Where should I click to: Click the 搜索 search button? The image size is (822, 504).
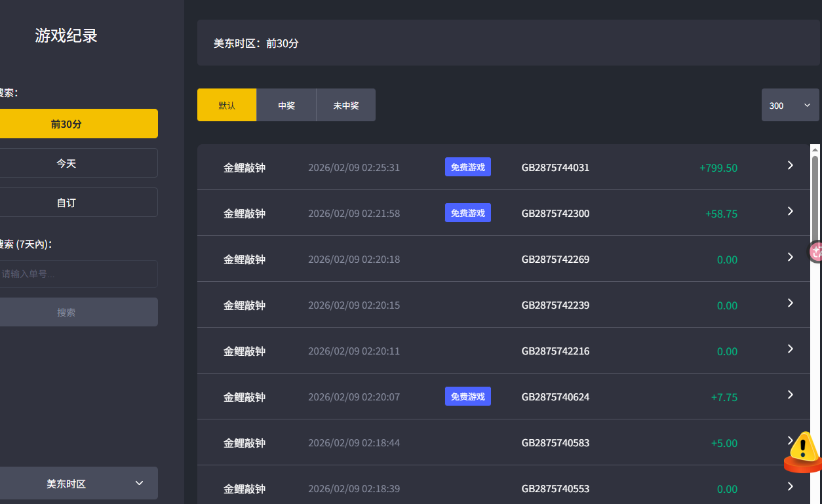pos(66,313)
